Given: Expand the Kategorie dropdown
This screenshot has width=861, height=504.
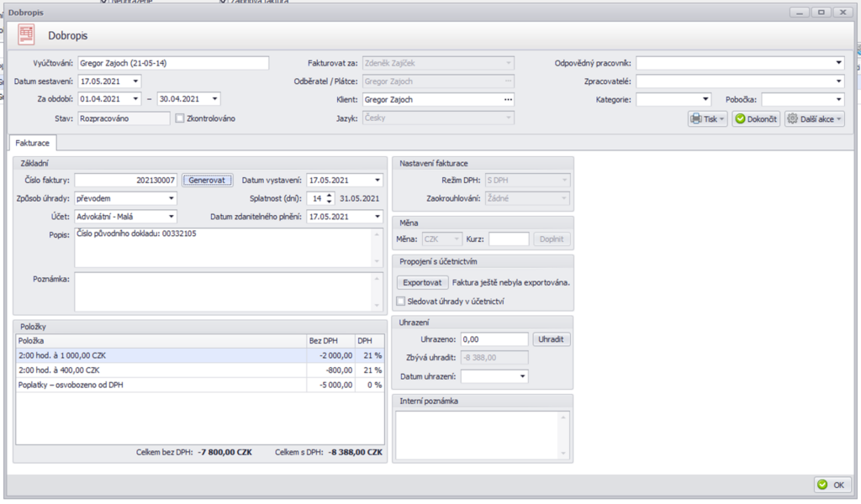Looking at the screenshot, I should (705, 100).
